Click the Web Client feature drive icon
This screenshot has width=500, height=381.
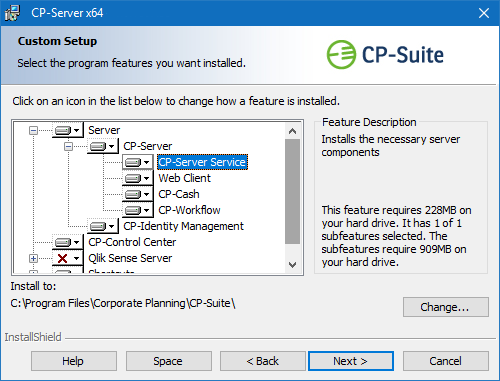pyautogui.click(x=138, y=178)
